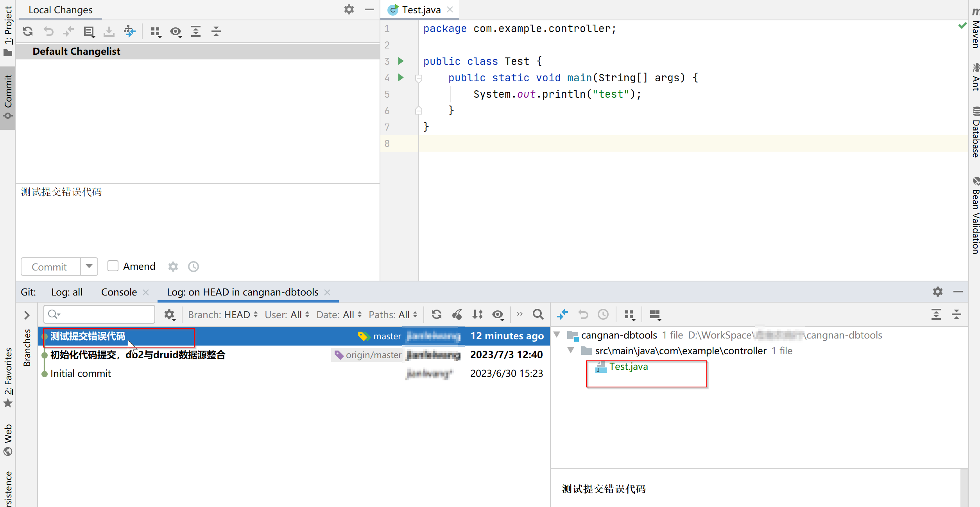Collapse the cangnan-dbtools tree node
This screenshot has width=980, height=507.
[557, 335]
